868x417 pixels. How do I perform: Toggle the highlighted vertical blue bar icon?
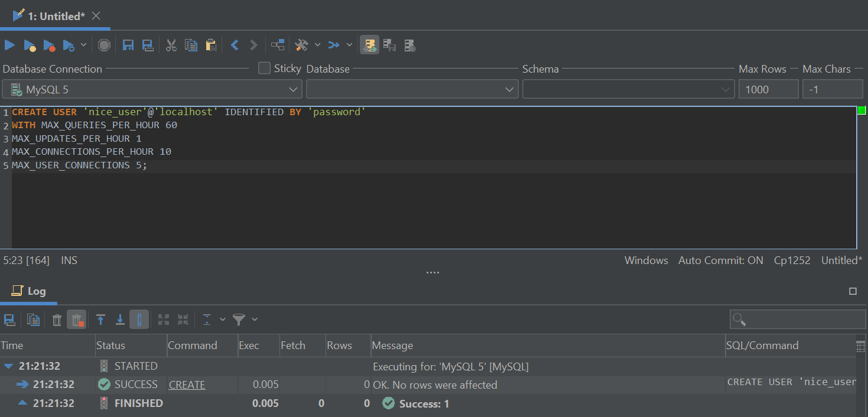[x=139, y=320]
